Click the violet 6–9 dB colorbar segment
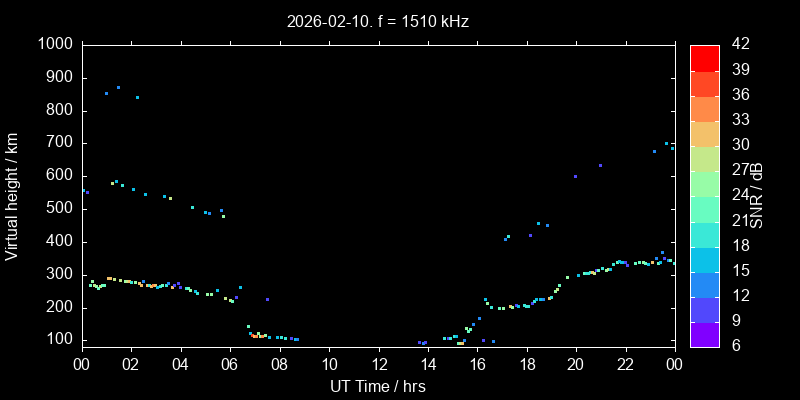The width and height of the screenshot is (800, 400). coord(704,334)
